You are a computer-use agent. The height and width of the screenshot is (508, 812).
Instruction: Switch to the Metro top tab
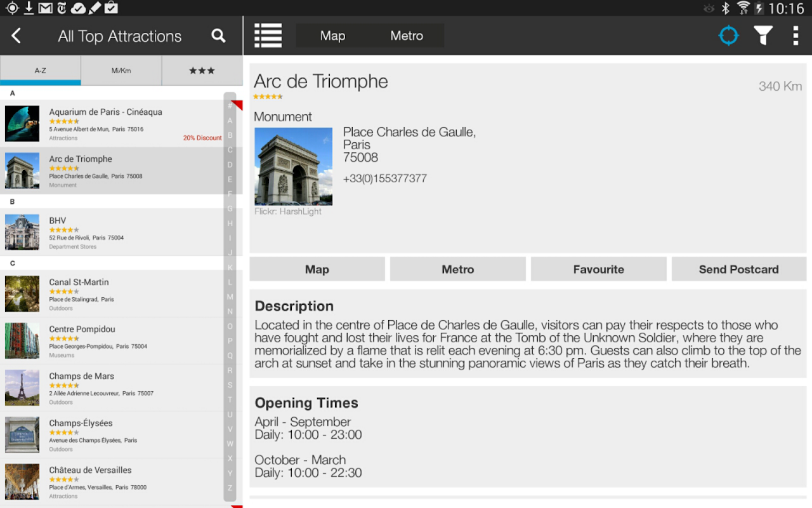(407, 36)
